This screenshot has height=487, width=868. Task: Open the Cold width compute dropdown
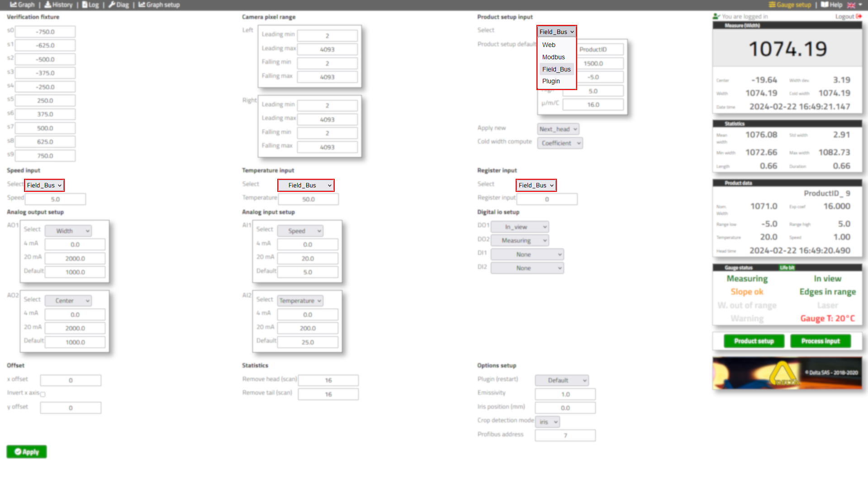[x=560, y=143]
